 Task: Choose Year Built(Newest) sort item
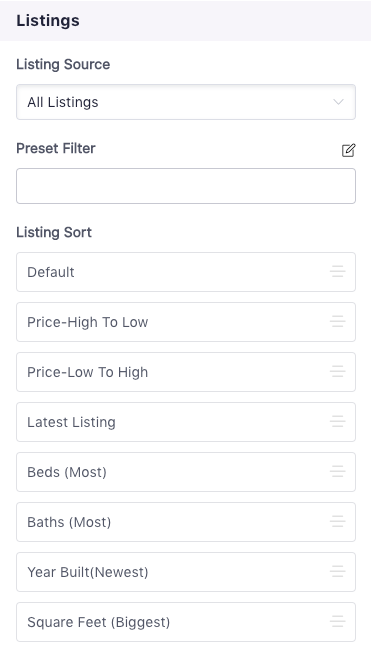[x=186, y=572]
